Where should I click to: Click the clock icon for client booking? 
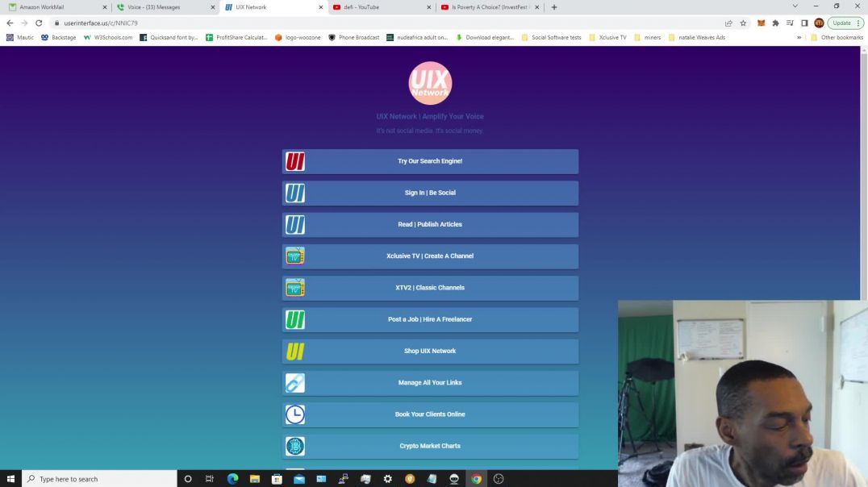click(x=295, y=414)
